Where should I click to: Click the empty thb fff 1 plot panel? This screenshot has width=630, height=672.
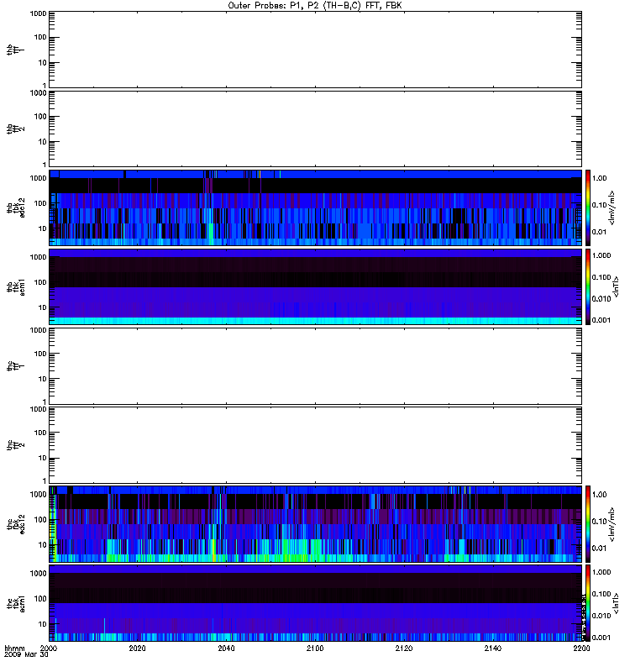coord(316,50)
